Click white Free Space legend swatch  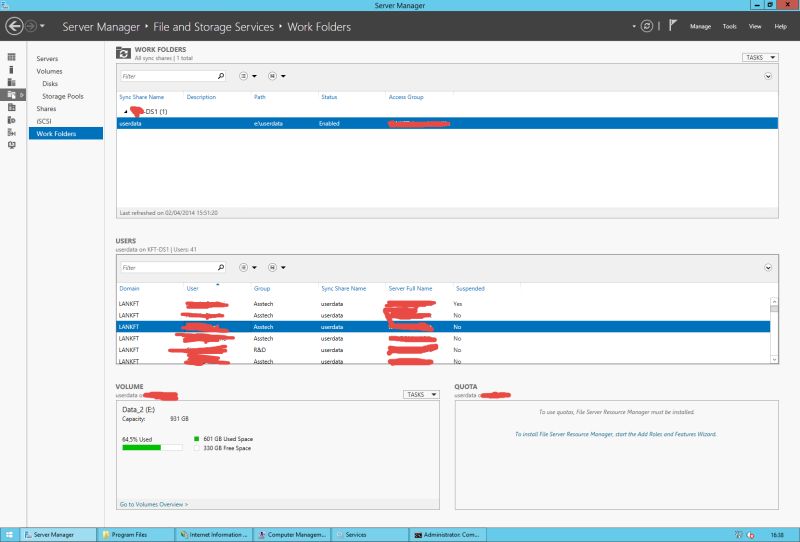pos(196,448)
